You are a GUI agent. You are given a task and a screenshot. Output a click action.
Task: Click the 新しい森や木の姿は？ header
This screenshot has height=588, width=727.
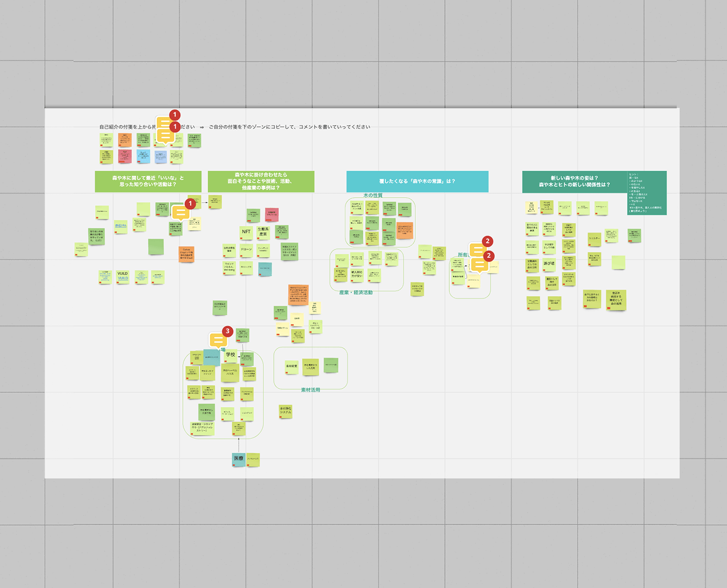coord(574,182)
